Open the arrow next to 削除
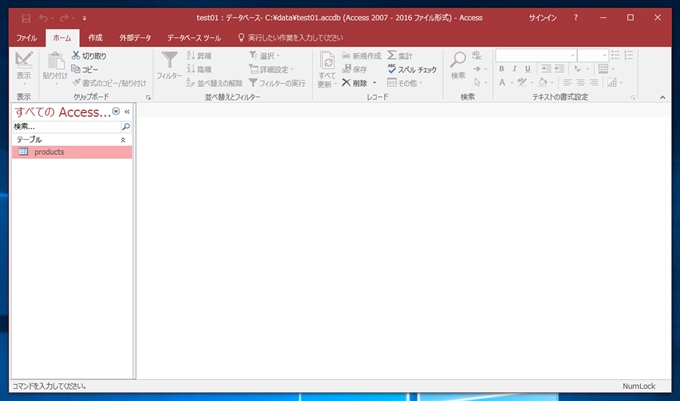680x401 pixels. coord(375,83)
